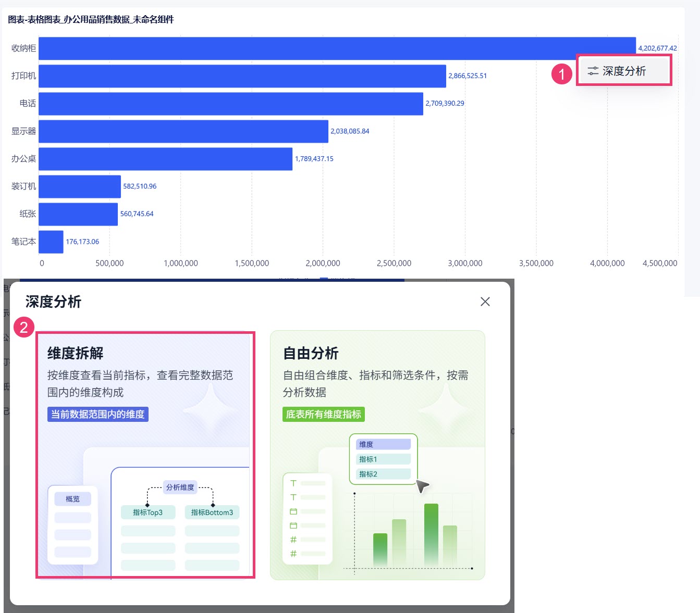
Task: Click the chart title 图表-表格图表_办公用品销售数据_未命名组件
Action: [x=91, y=20]
